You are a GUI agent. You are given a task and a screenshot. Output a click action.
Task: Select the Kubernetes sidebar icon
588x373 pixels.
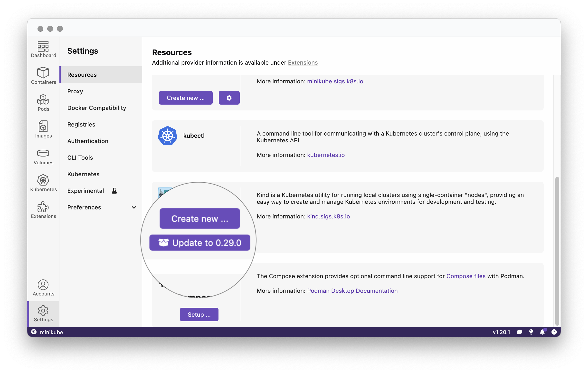click(x=43, y=183)
